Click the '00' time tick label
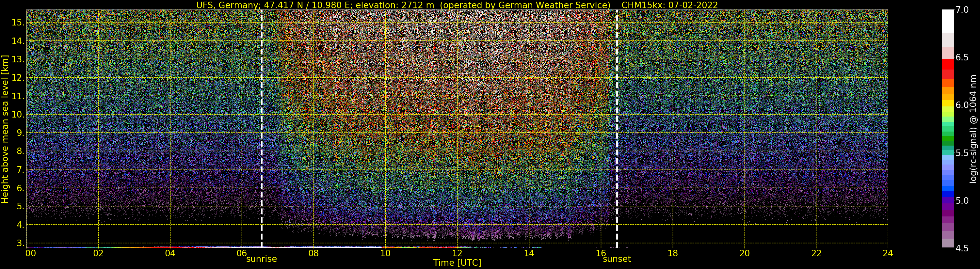Screen dimensions: 980x269 pos(31,253)
